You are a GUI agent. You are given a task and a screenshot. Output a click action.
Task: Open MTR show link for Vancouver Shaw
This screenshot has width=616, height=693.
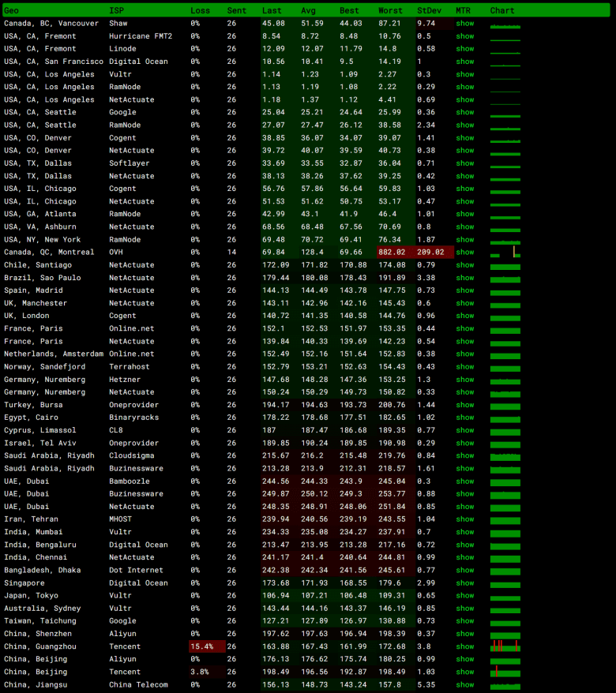(x=464, y=24)
